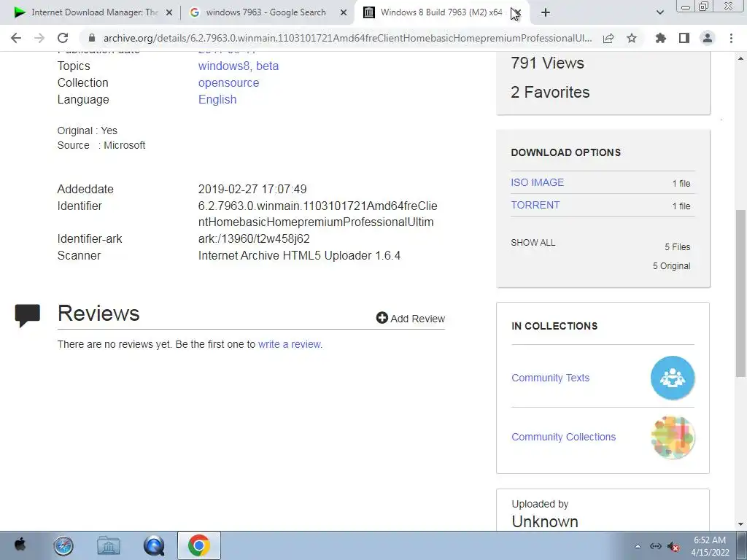The height and width of the screenshot is (560, 747).
Task: Click the Uploaded by Unknown name
Action: coord(545,521)
